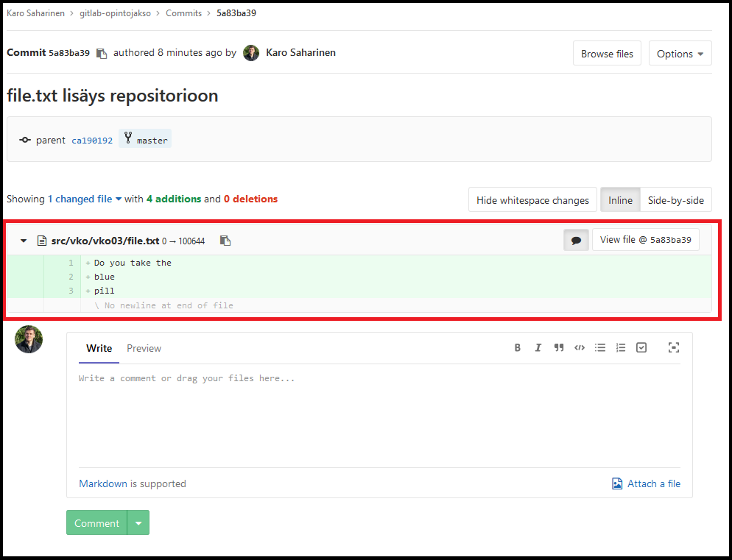Insert code block in comment
The image size is (732, 560).
click(x=580, y=348)
